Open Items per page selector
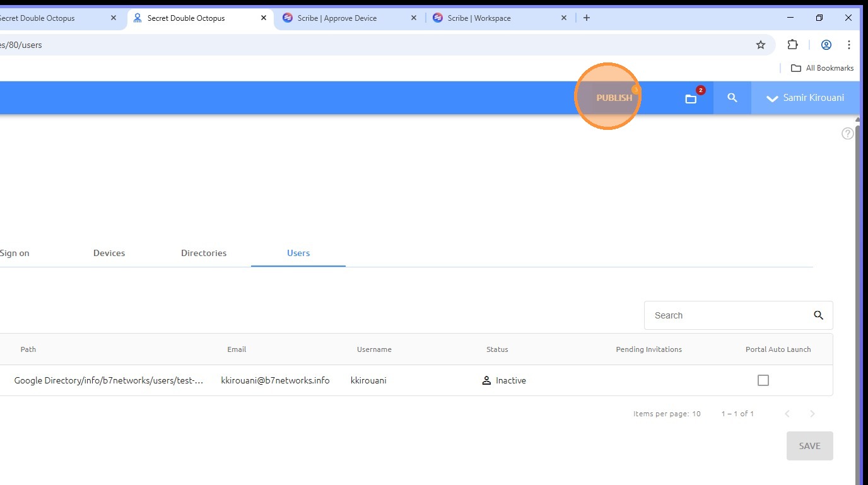 [x=667, y=414]
